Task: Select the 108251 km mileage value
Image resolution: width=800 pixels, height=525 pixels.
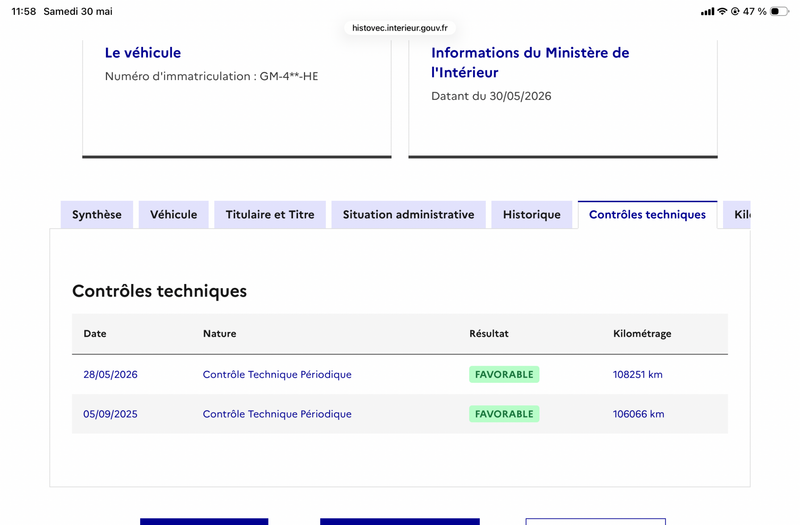Action: 638,374
